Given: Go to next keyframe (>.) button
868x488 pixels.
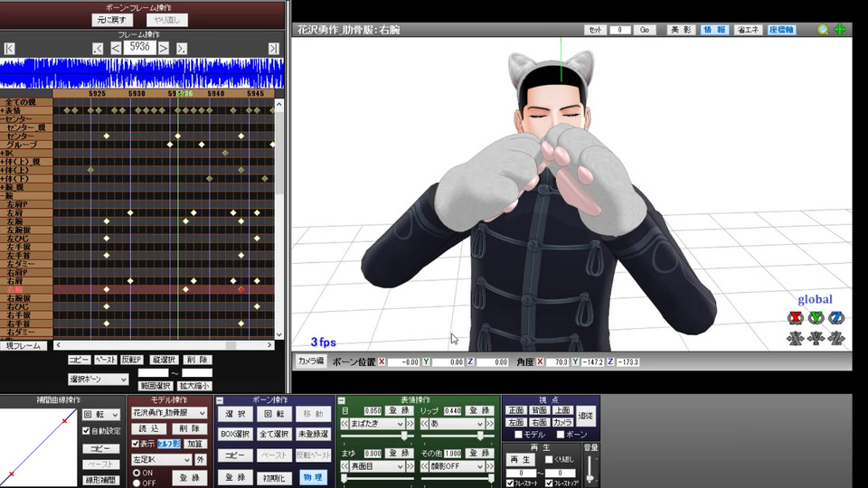Looking at the screenshot, I should click(x=182, y=49).
